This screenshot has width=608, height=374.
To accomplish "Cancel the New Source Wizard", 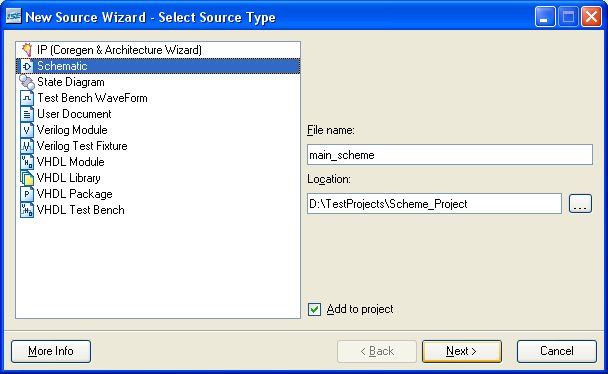I will point(556,351).
